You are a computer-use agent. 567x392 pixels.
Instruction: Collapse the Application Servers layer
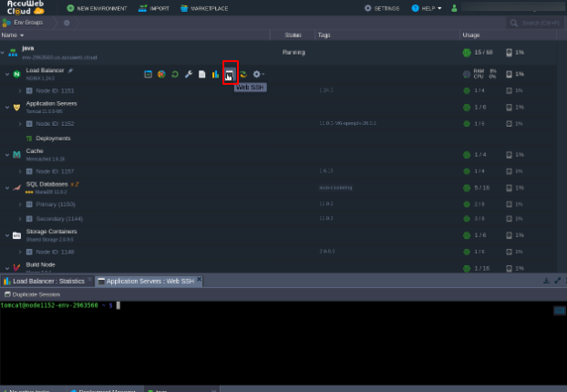coord(6,107)
